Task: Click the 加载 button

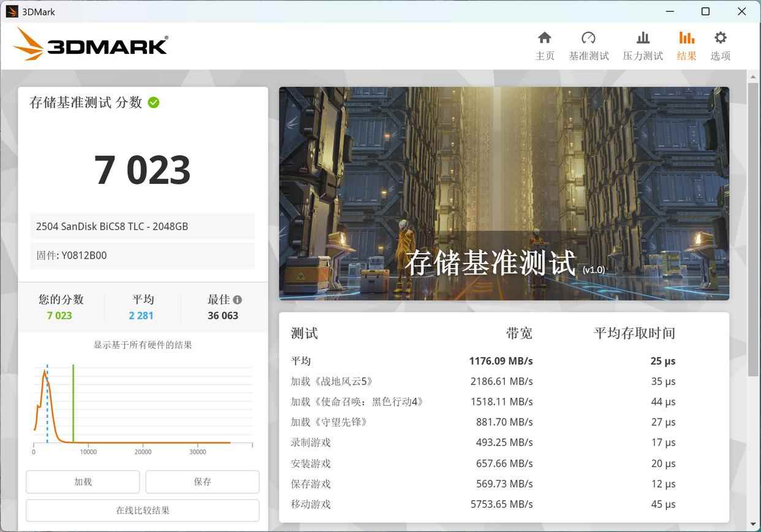Action: pyautogui.click(x=83, y=482)
